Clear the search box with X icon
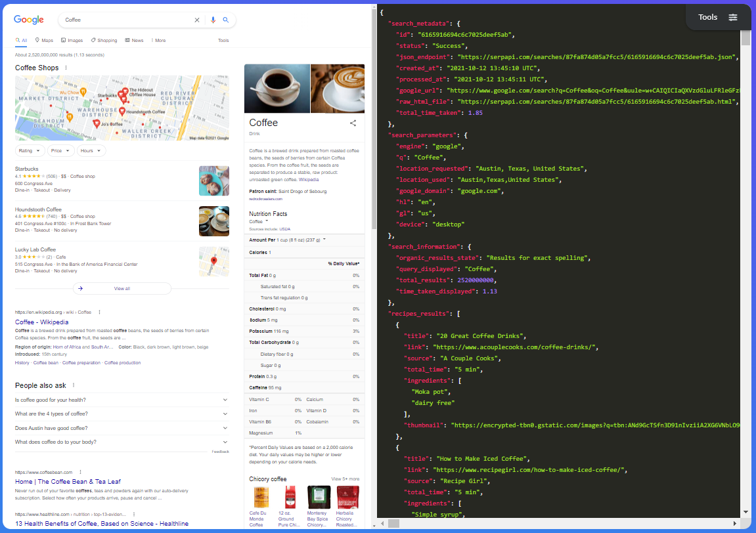This screenshot has height=533, width=756. tap(197, 20)
